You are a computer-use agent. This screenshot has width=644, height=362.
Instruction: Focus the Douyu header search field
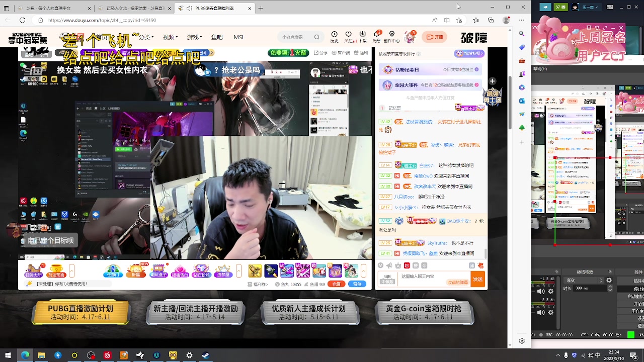tap(300, 37)
